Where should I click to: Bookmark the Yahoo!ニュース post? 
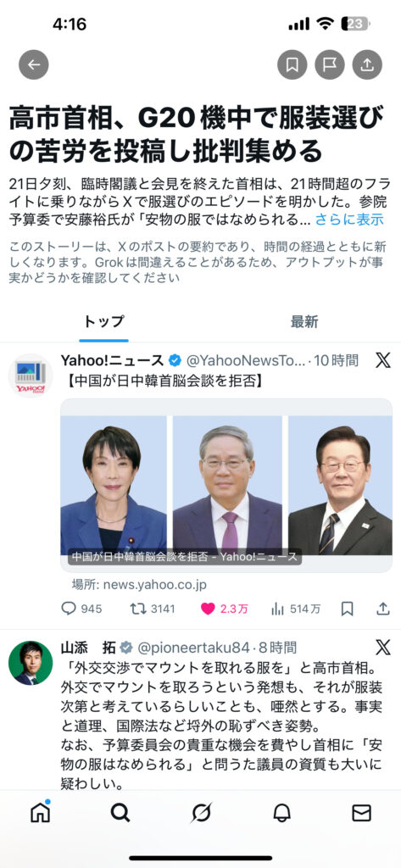348,609
